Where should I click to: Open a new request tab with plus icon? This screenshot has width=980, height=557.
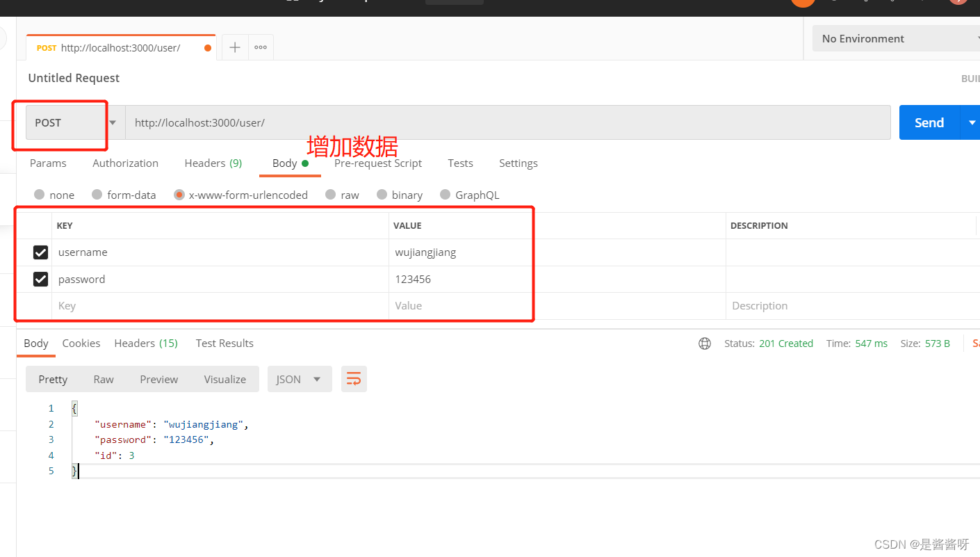click(x=235, y=47)
